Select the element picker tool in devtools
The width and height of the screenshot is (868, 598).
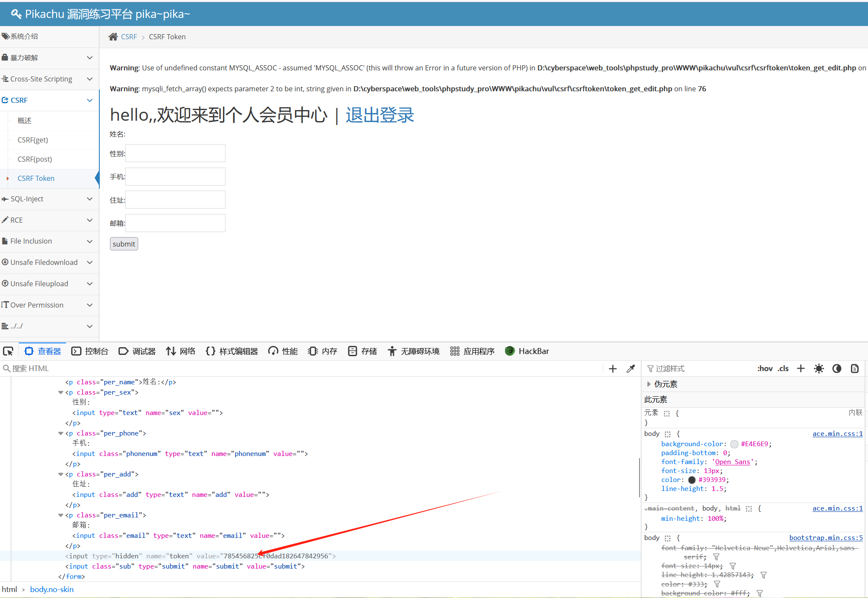tap(8, 351)
